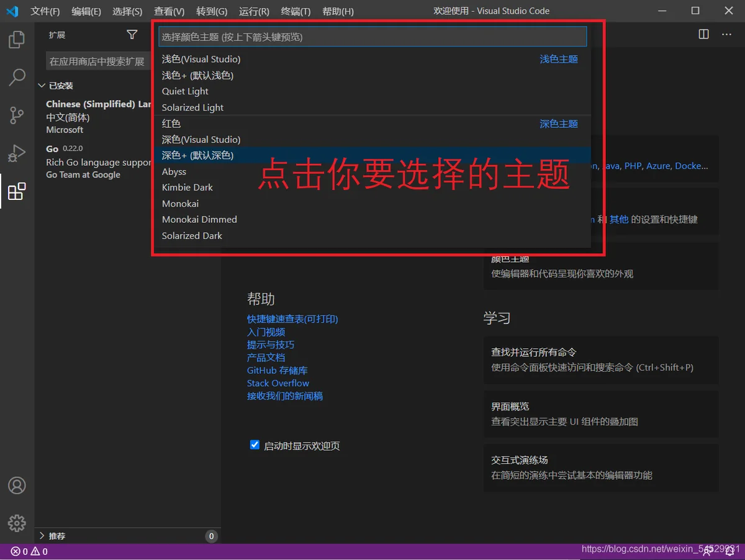Open the 交互式演练场 card
745x560 pixels.
point(601,467)
